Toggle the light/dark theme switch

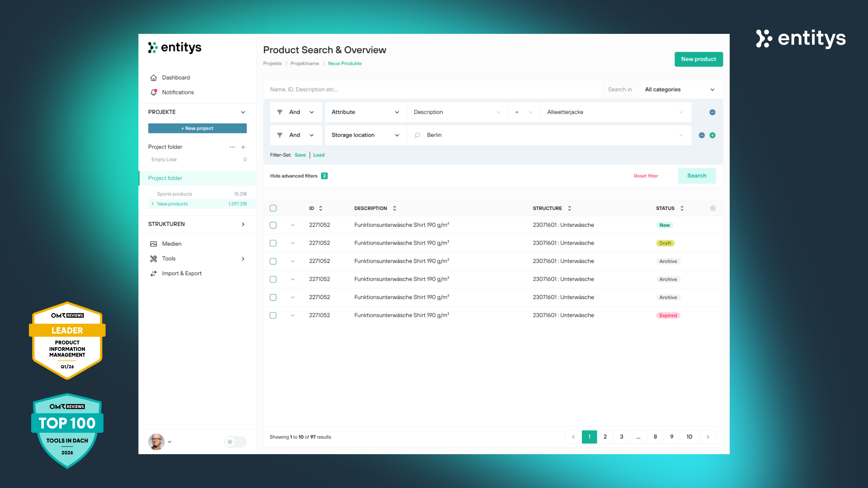(x=235, y=441)
